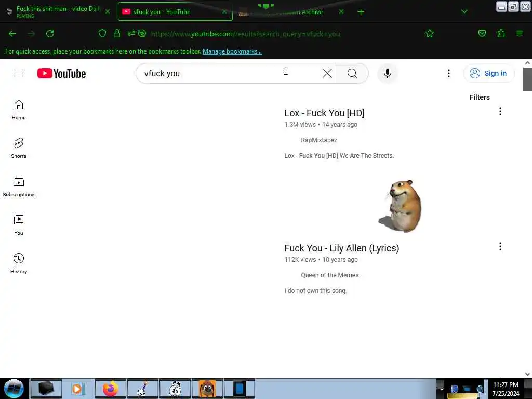Open Firefox from the taskbar

pos(111,389)
